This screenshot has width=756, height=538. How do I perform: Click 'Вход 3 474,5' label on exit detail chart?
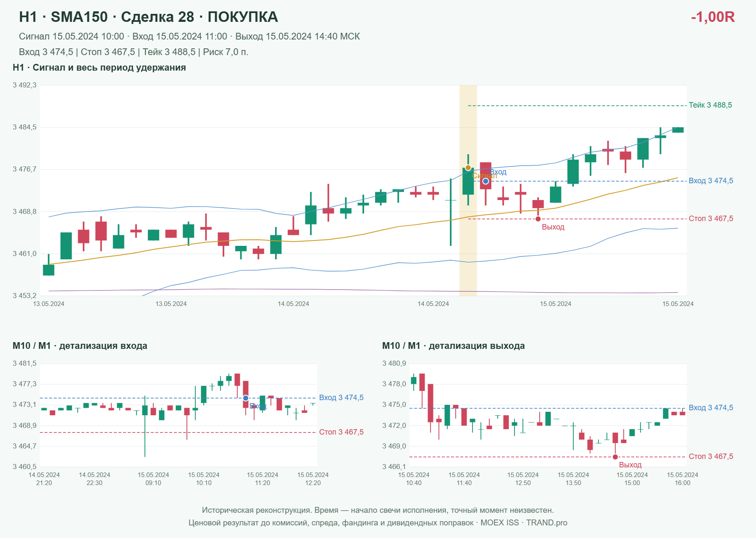(x=711, y=408)
